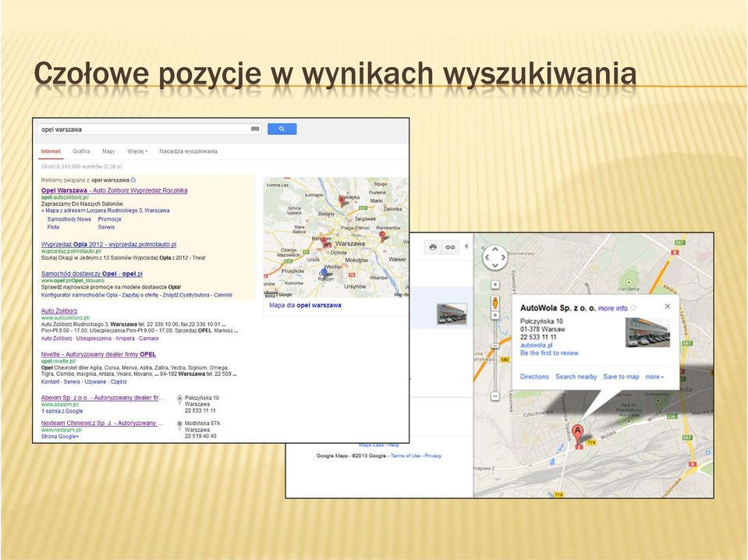The height and width of the screenshot is (560, 748).
Task: Open the Promocje sitelink
Action: point(110,219)
